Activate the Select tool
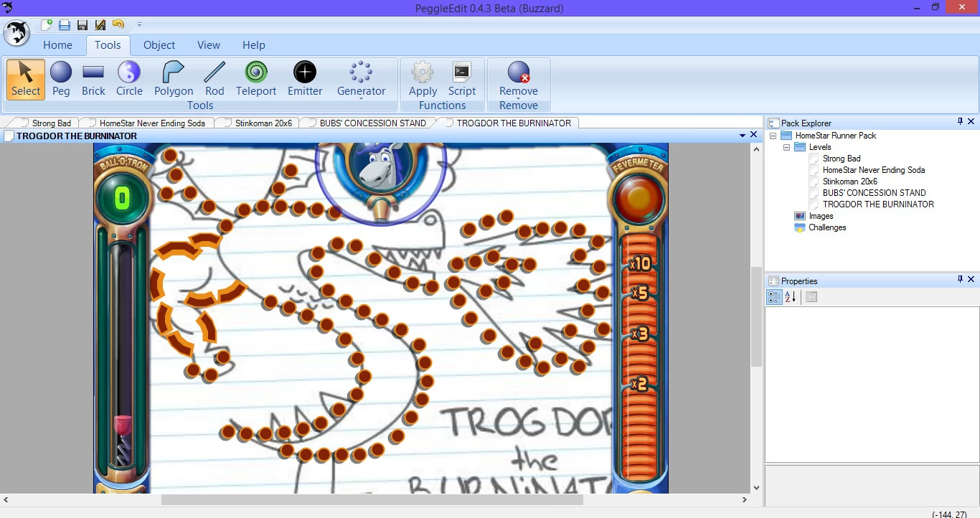The height and width of the screenshot is (518, 980). tap(26, 79)
